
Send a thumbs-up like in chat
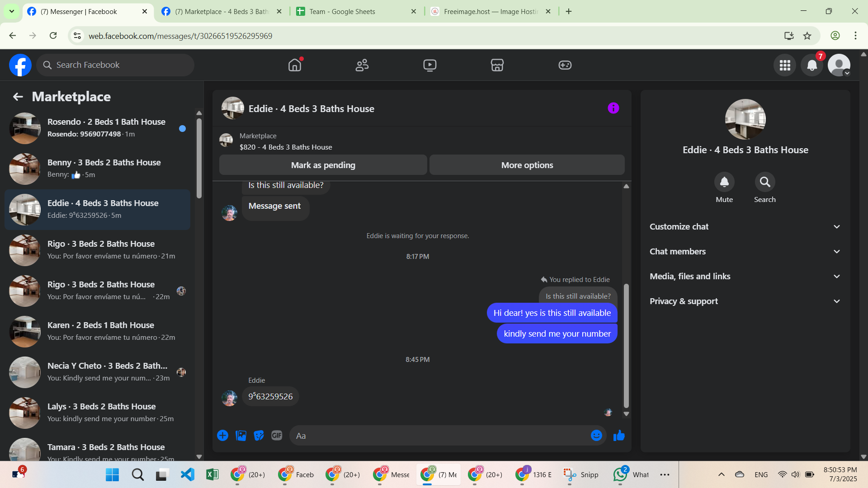click(x=619, y=435)
